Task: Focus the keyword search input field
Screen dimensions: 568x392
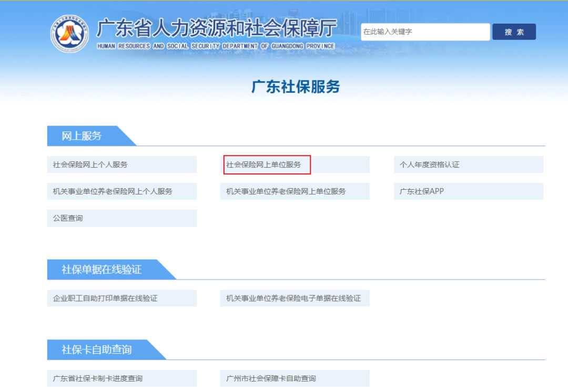Action: click(x=425, y=32)
